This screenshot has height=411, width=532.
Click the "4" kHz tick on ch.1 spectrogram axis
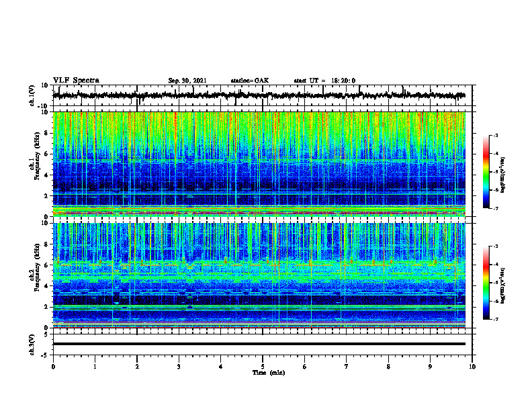[x=46, y=175]
